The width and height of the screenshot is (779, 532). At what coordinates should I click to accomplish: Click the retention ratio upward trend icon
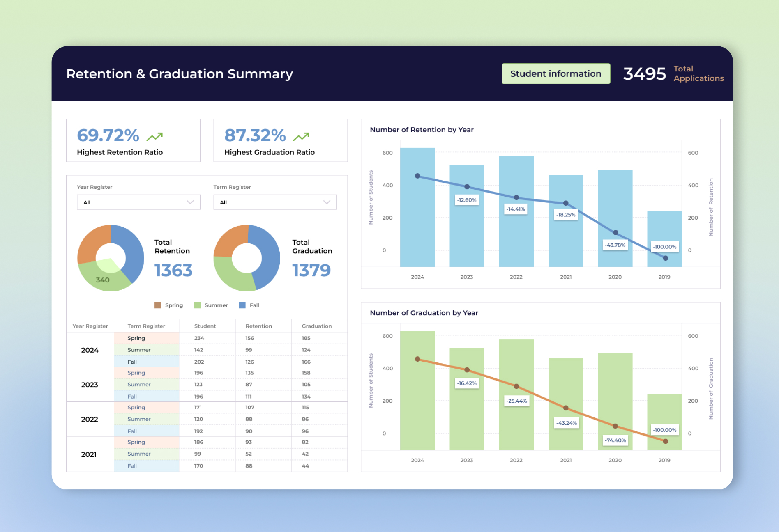click(154, 136)
